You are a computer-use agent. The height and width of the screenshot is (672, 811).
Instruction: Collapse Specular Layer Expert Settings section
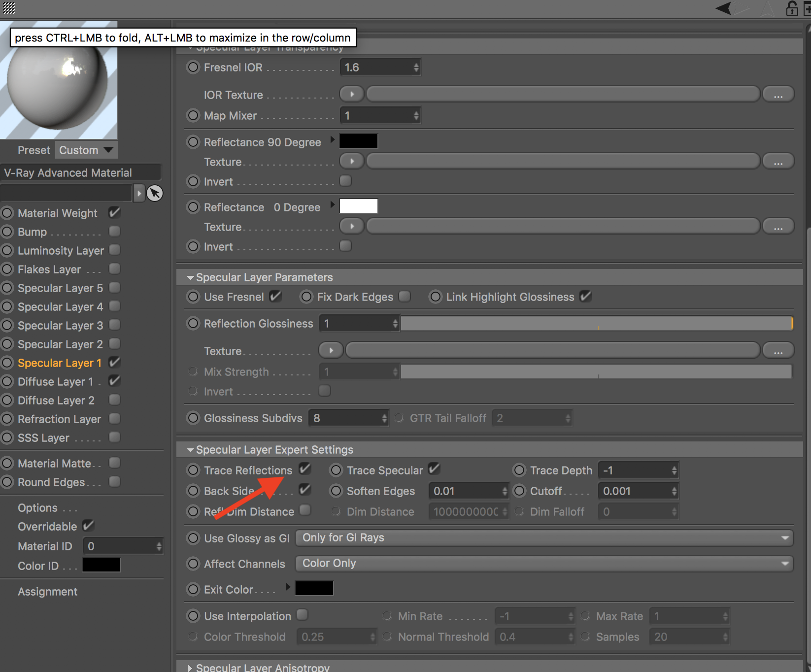pyautogui.click(x=190, y=450)
